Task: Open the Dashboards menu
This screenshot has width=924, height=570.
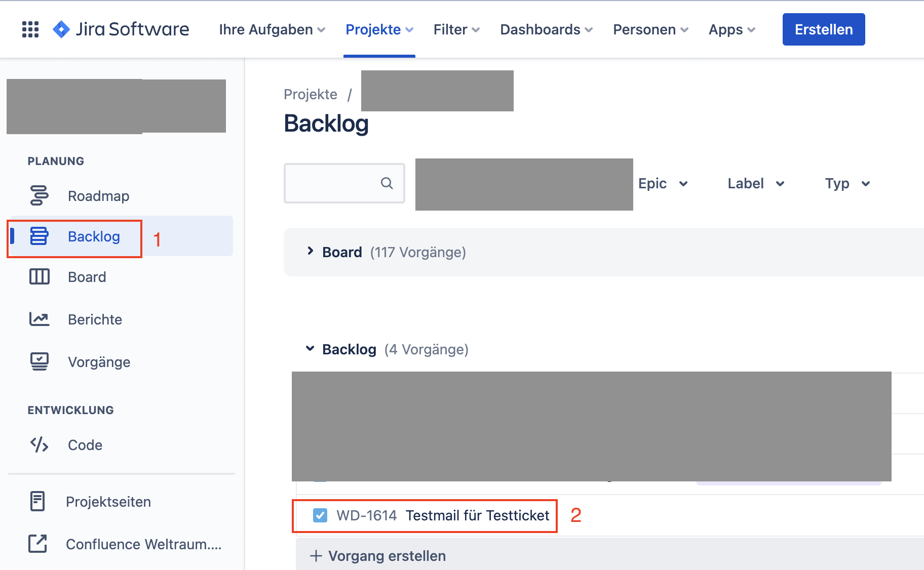Action: click(546, 29)
